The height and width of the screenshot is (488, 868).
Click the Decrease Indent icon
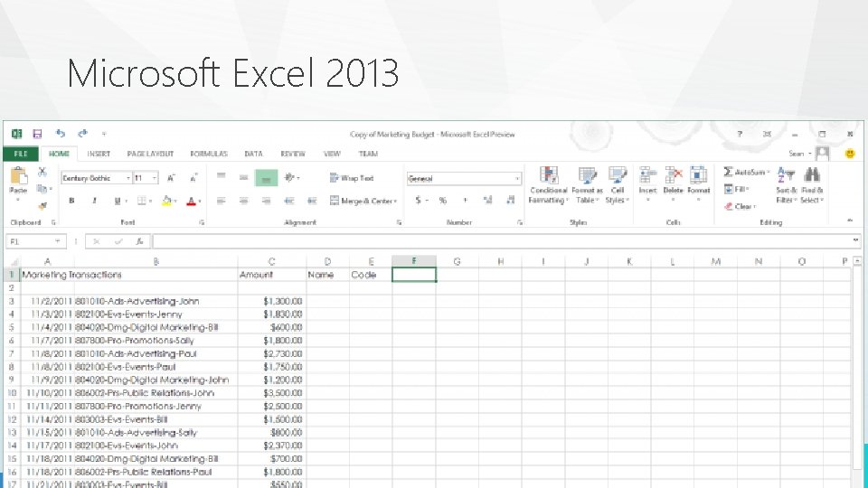pyautogui.click(x=289, y=201)
